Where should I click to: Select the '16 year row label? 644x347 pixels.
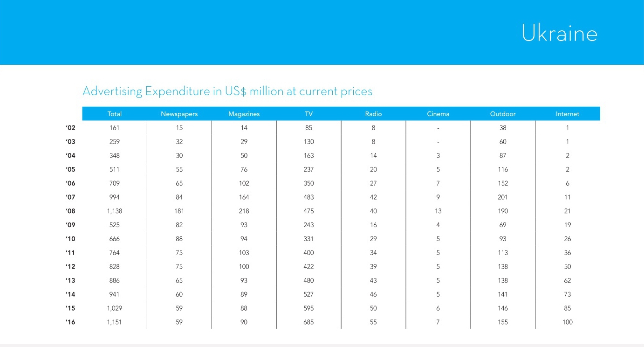click(x=70, y=322)
